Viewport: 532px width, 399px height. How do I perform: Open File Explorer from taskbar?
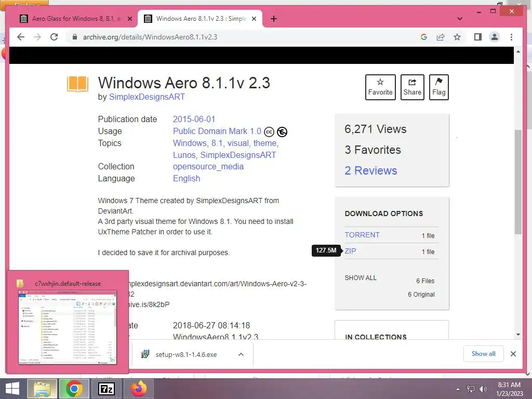[x=42, y=389]
